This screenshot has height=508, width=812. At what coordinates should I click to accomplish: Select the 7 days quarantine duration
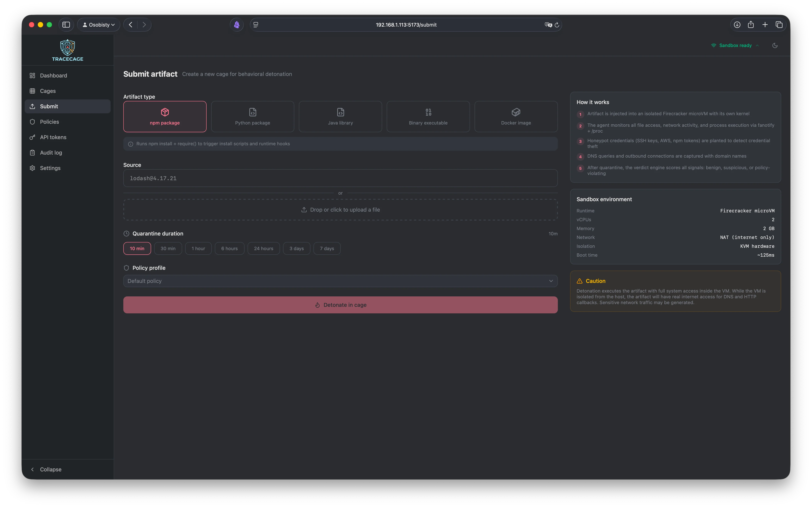[327, 248]
